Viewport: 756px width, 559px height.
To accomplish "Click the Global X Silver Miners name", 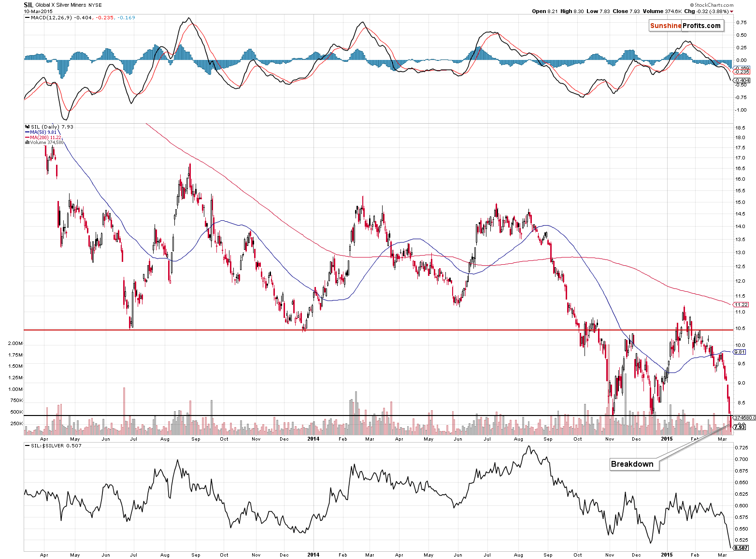I will click(x=61, y=5).
